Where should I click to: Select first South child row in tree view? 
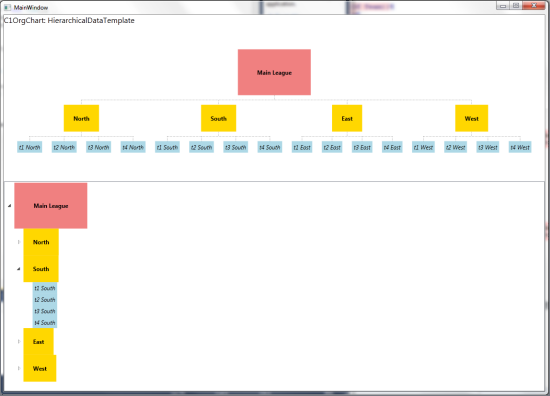[45, 288]
